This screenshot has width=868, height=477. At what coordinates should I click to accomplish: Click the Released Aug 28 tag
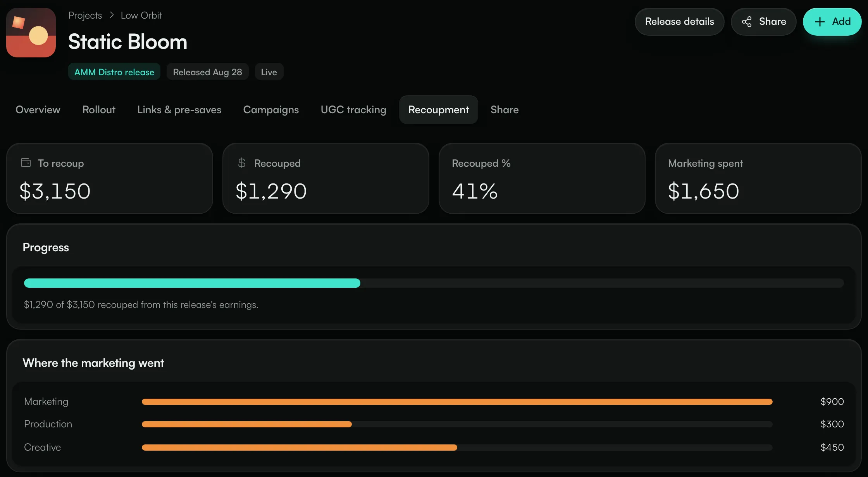207,72
